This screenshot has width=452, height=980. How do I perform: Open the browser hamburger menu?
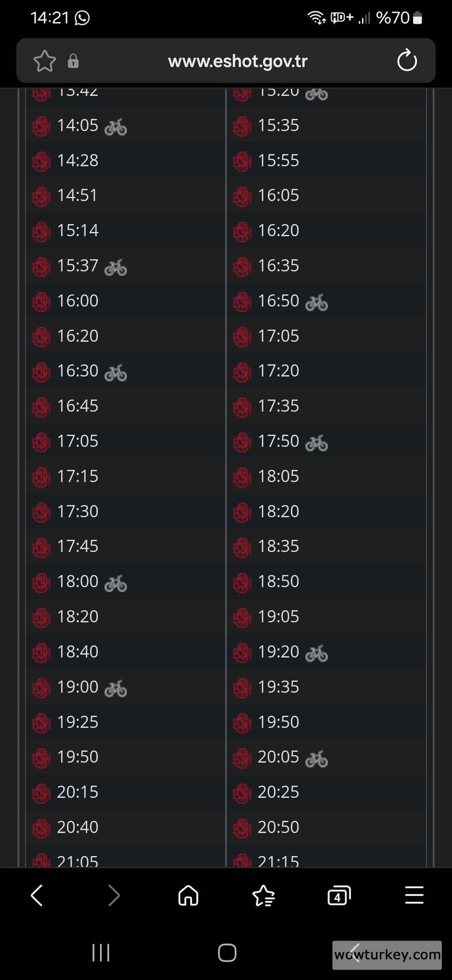[x=414, y=896]
